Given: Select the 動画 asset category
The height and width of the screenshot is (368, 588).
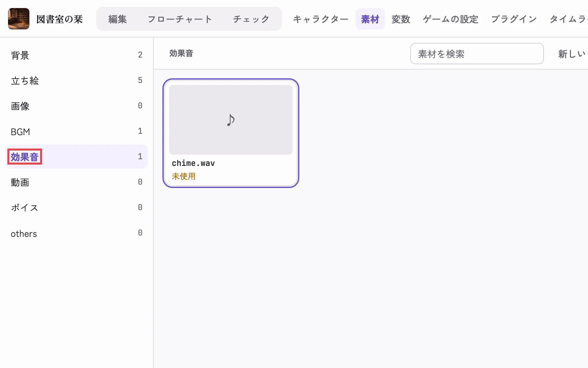Looking at the screenshot, I should click(77, 182).
